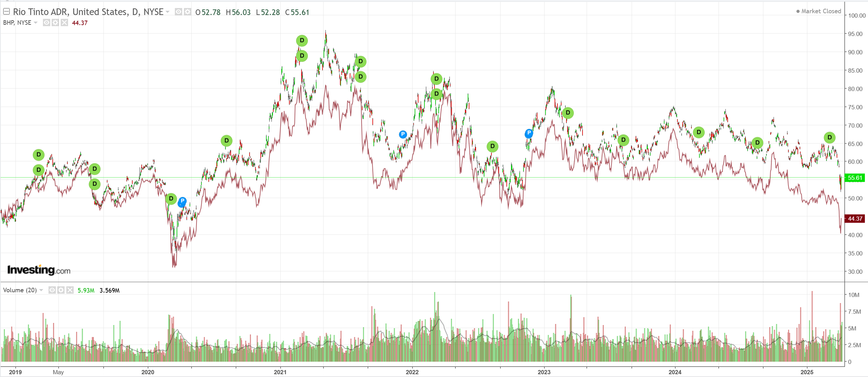Open Volume indicator settings gear
868x377 pixels.
coord(61,290)
